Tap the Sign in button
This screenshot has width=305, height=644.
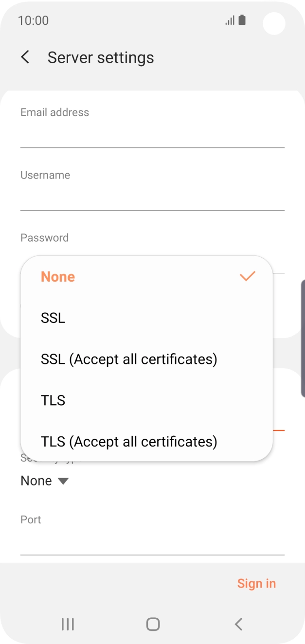coord(256,583)
